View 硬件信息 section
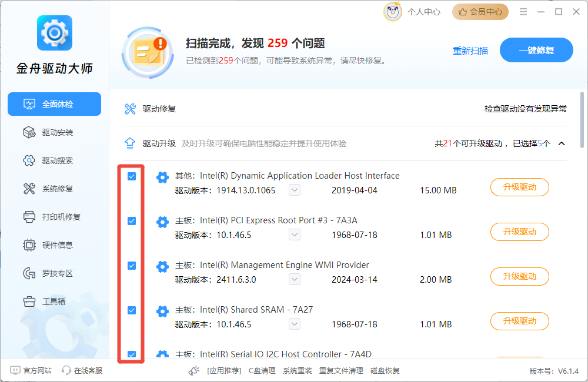This screenshot has height=382, width=588. click(54, 245)
